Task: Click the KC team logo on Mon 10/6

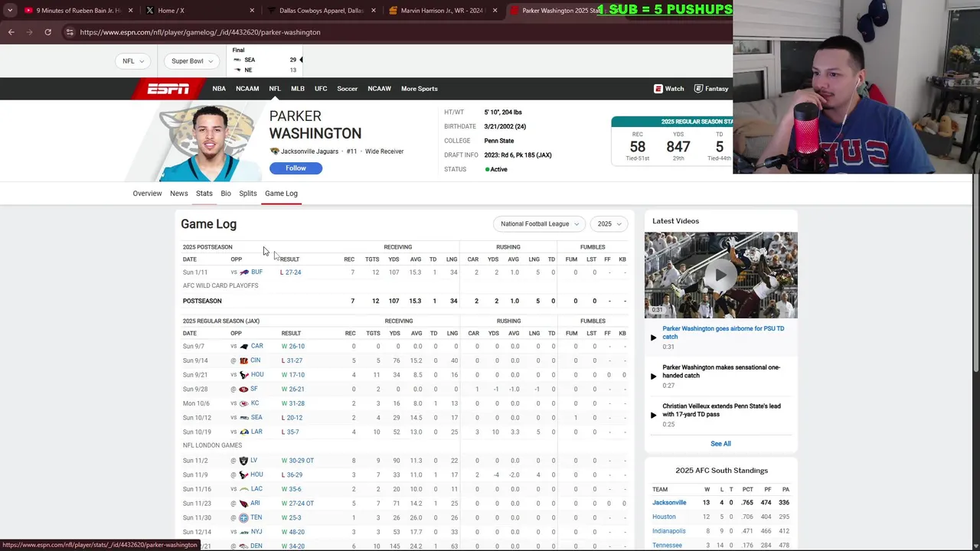Action: tap(244, 403)
